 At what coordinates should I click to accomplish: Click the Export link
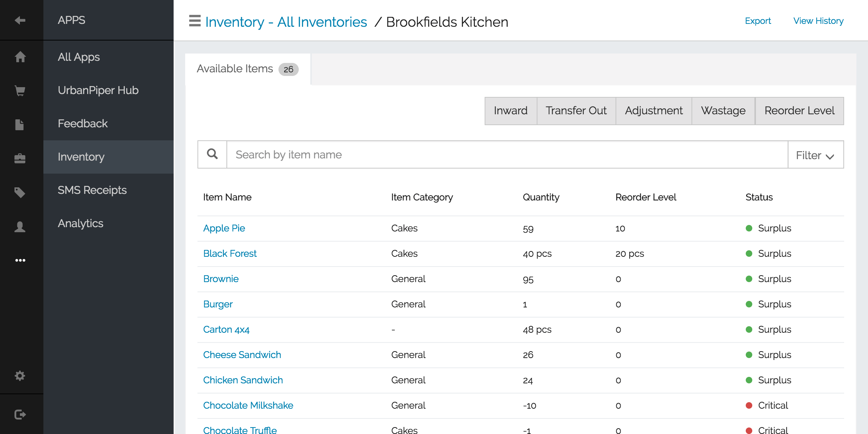point(758,21)
